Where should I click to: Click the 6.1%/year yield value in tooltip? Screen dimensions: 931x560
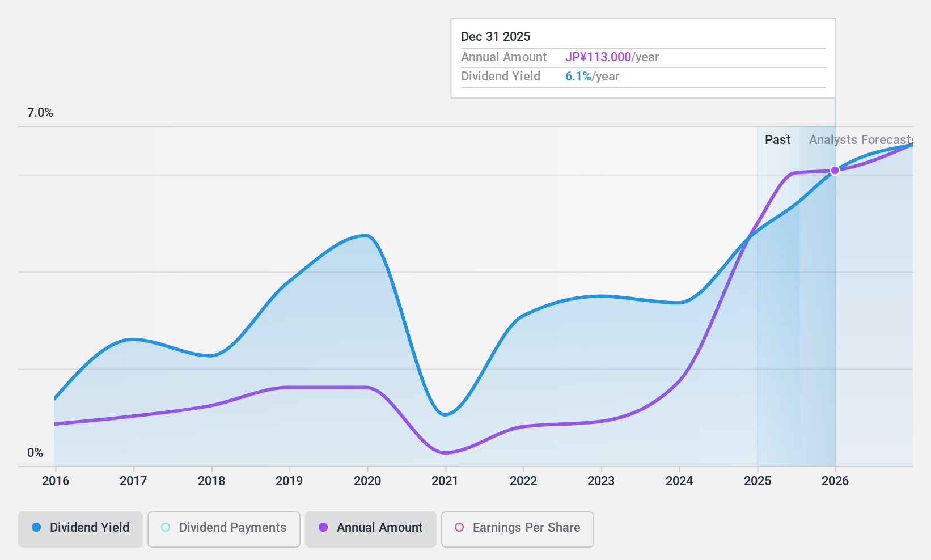[593, 77]
